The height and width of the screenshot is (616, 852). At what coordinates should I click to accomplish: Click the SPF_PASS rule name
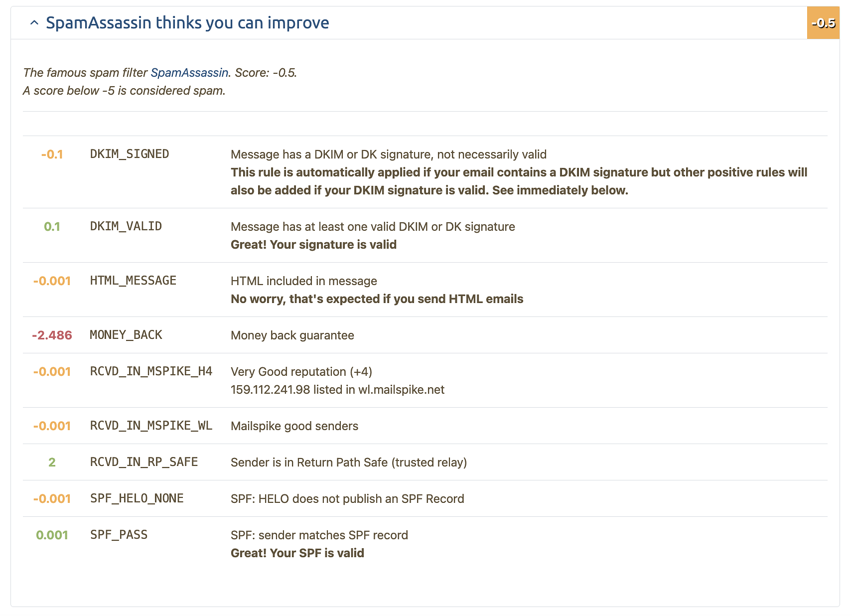pos(119,535)
